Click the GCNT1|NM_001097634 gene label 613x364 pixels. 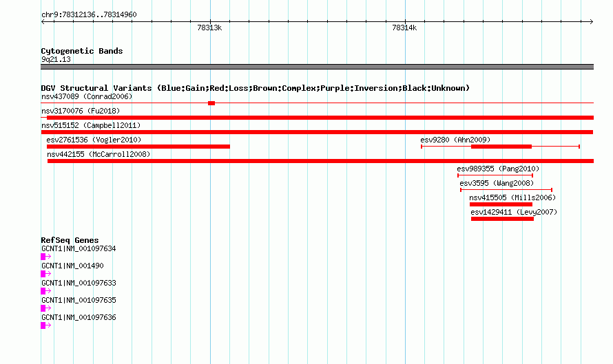click(x=79, y=249)
